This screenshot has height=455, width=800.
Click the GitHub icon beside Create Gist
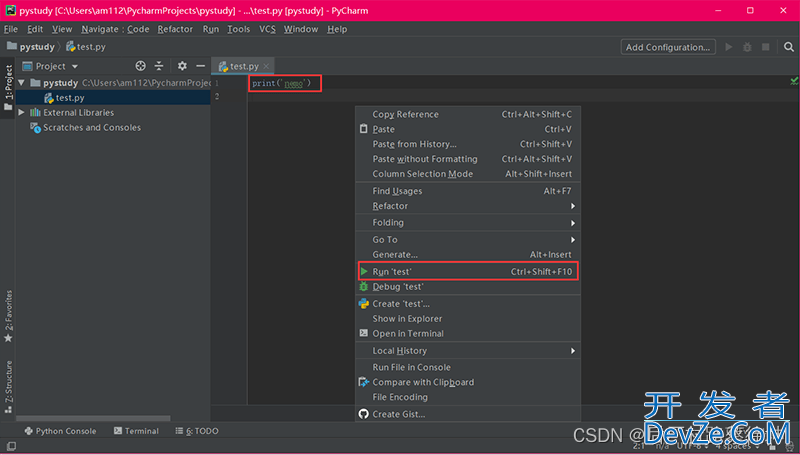tap(363, 414)
